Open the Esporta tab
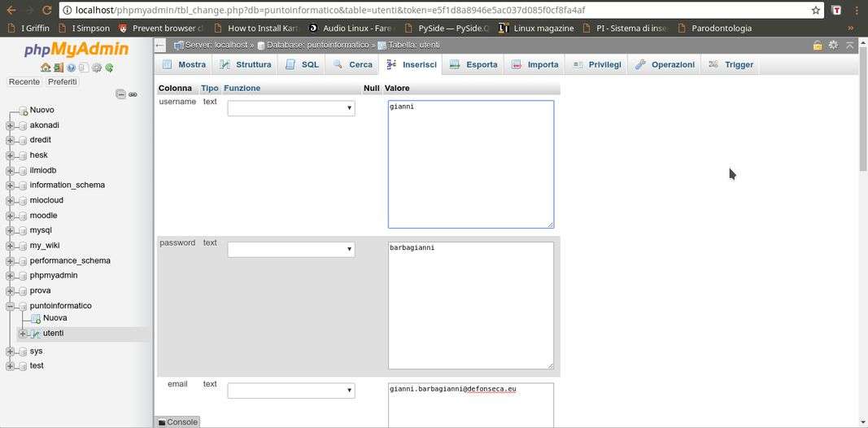The height and width of the screenshot is (428, 868). 473,65
